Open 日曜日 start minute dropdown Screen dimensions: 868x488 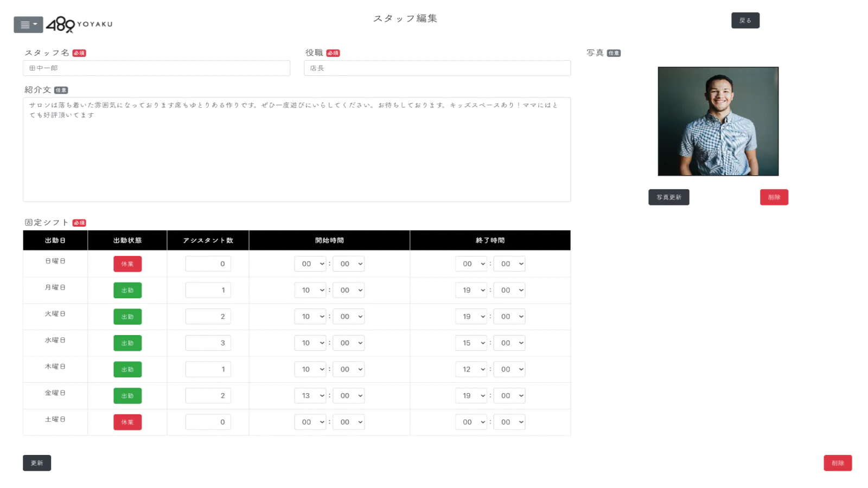click(348, 264)
